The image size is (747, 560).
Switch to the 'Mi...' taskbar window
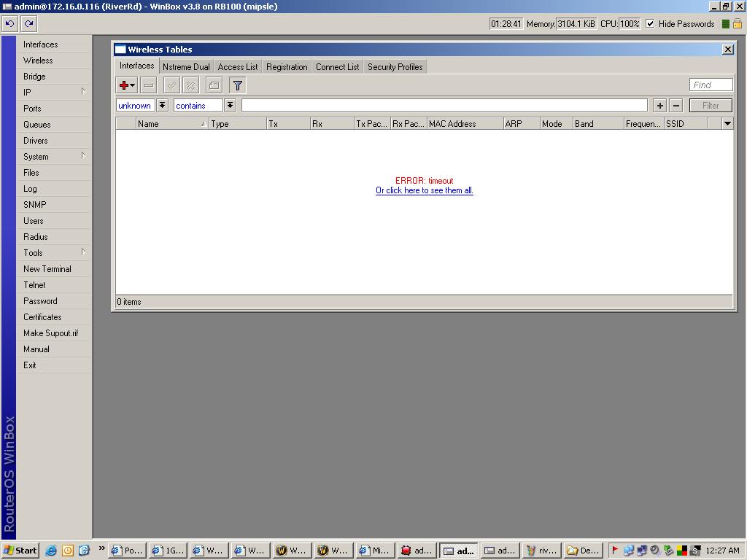(374, 551)
